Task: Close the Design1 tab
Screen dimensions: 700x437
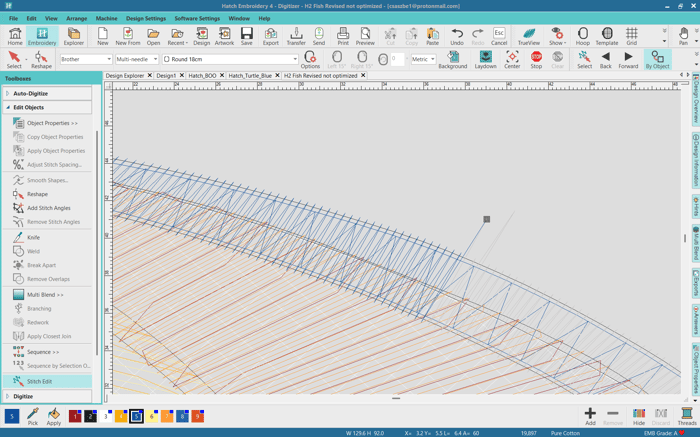Action: (182, 75)
